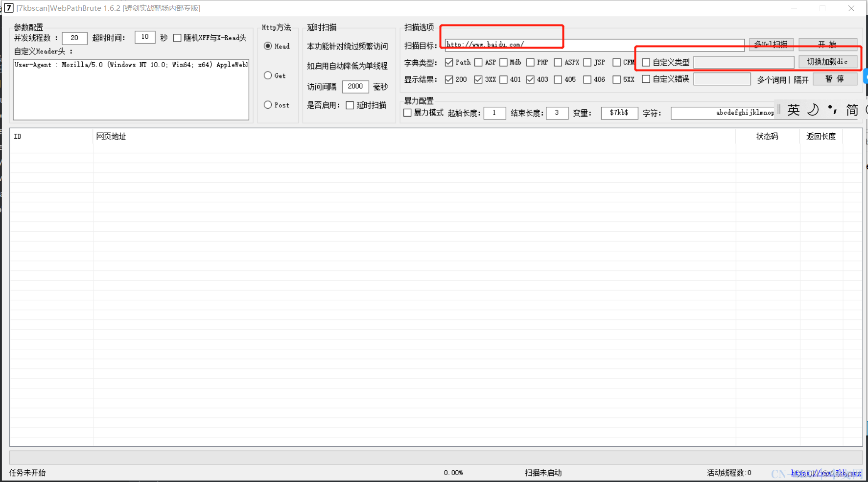The height and width of the screenshot is (482, 868).
Task: Check the 自定义类型 custom type option
Action: pos(646,62)
